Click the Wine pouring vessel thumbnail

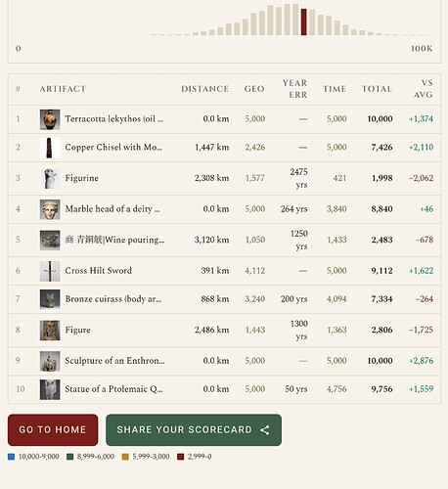(50, 241)
